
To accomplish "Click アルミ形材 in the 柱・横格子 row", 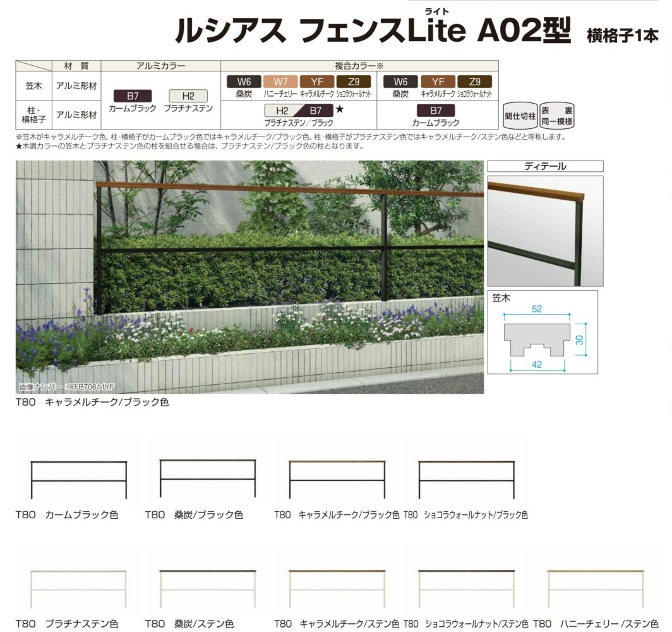I will click(76, 115).
